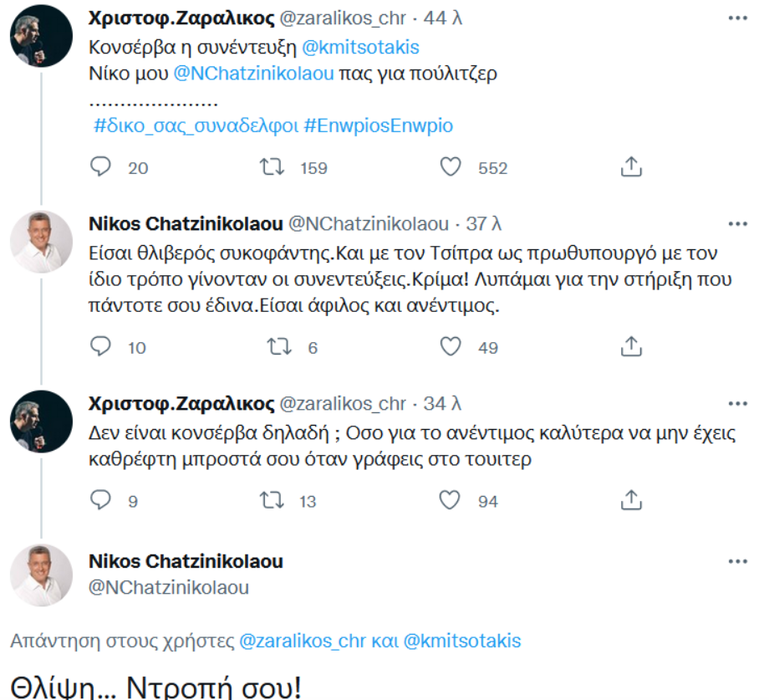Share the first tweet by Zaralikos

point(631,167)
